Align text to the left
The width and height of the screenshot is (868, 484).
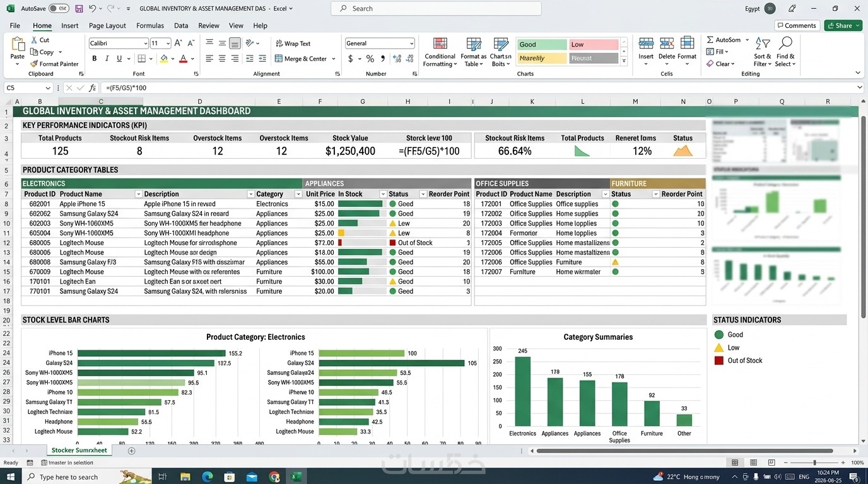tap(209, 59)
